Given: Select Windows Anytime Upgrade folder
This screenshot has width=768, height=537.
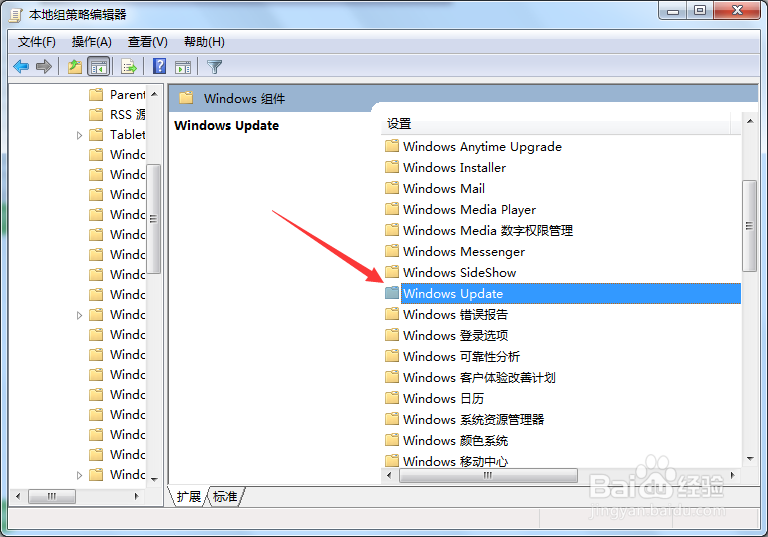Looking at the screenshot, I should (x=482, y=146).
